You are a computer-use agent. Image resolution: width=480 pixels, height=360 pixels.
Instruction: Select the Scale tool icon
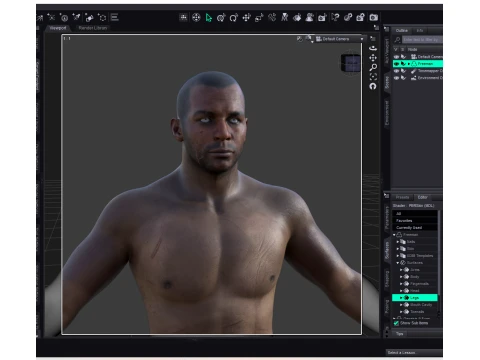259,18
